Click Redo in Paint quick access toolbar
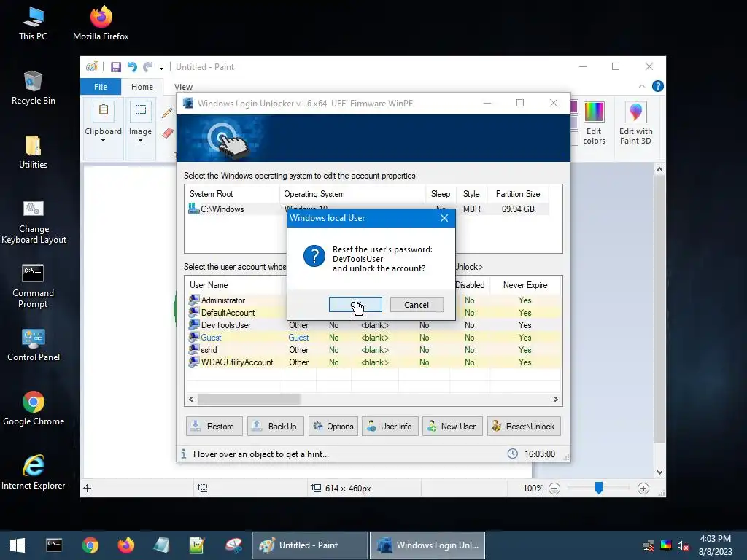The image size is (747, 560). click(148, 67)
